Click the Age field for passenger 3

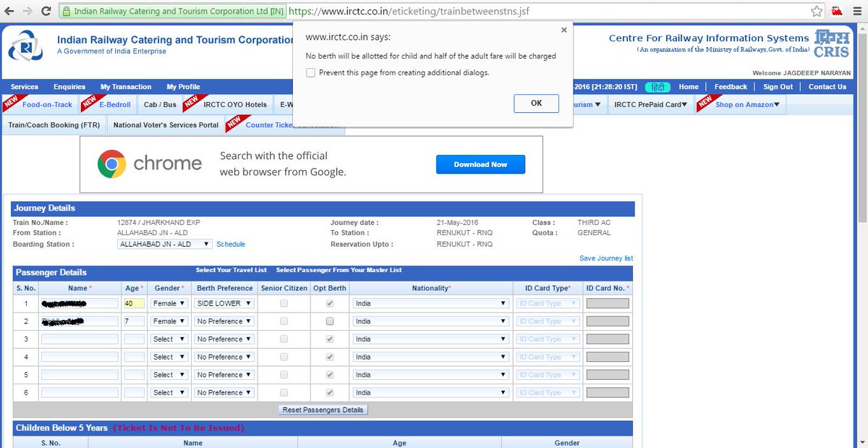click(132, 339)
